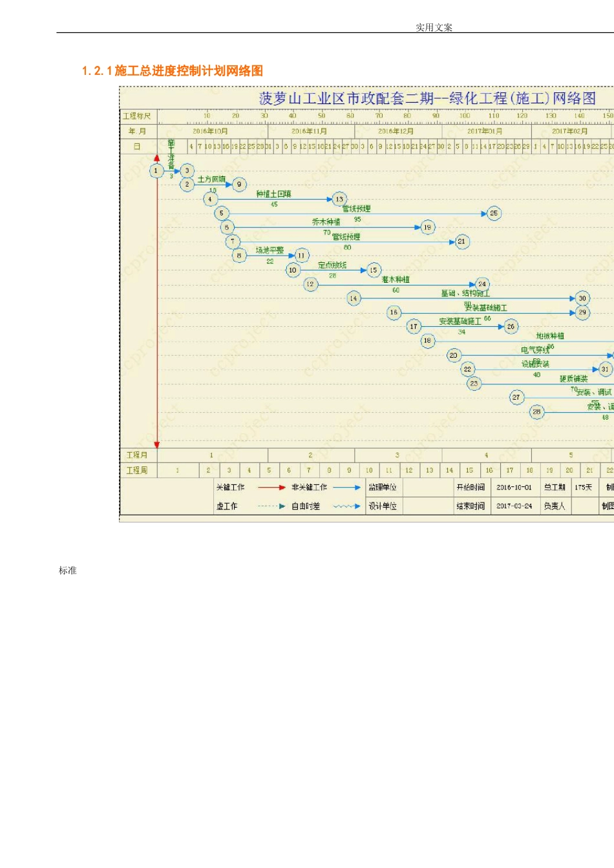Click node 1 at network start
Viewport: 614px width, 868px height.
(156, 170)
